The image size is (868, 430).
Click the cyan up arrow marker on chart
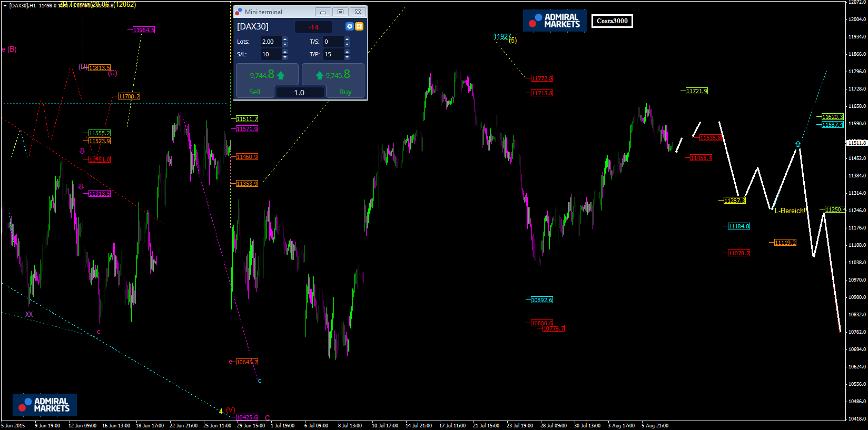798,144
